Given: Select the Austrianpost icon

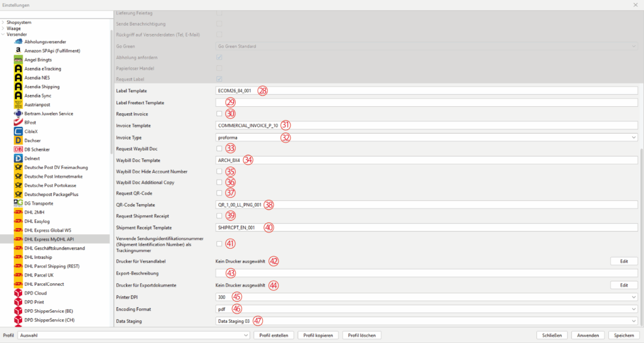Looking at the screenshot, I should click(x=18, y=105).
